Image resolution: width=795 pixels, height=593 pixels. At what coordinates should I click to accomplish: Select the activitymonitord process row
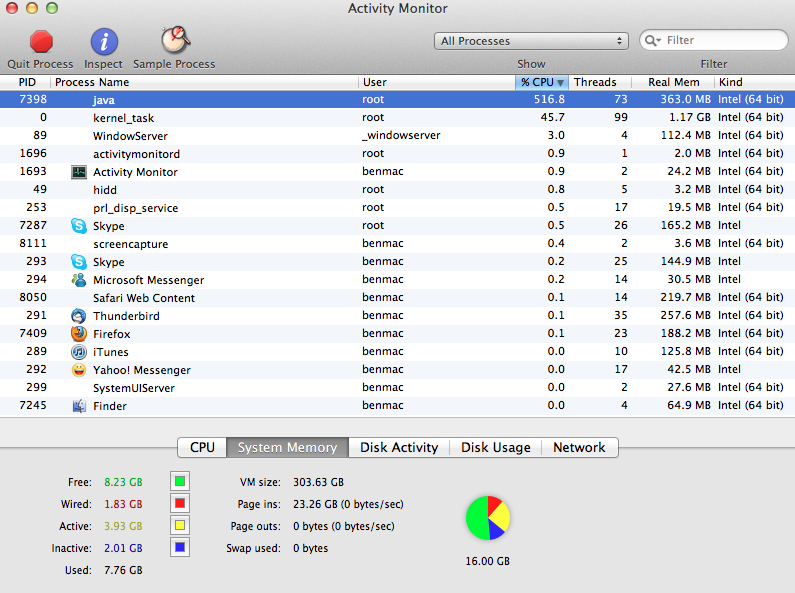(398, 154)
